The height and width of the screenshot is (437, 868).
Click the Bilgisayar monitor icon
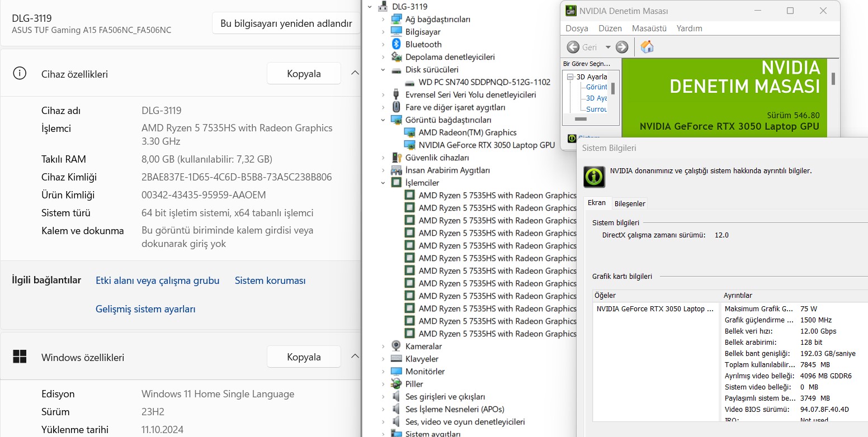397,32
